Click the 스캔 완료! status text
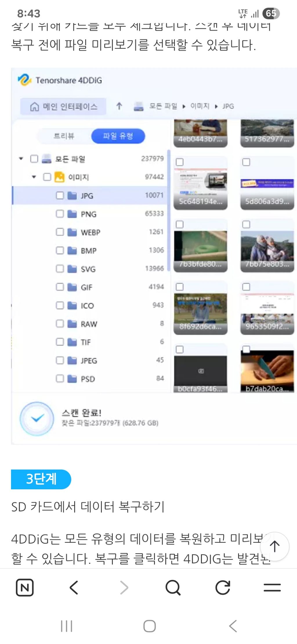The height and width of the screenshot is (644, 297). (x=82, y=413)
